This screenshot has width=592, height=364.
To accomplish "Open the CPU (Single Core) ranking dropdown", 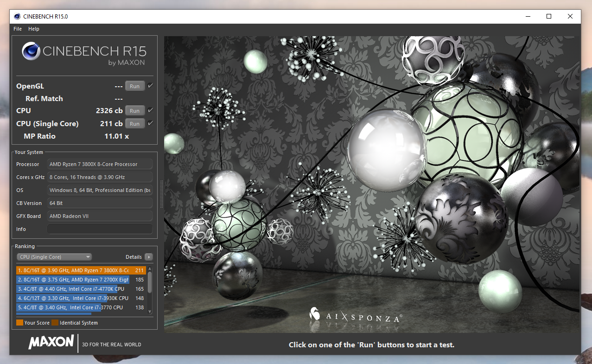I will (54, 257).
